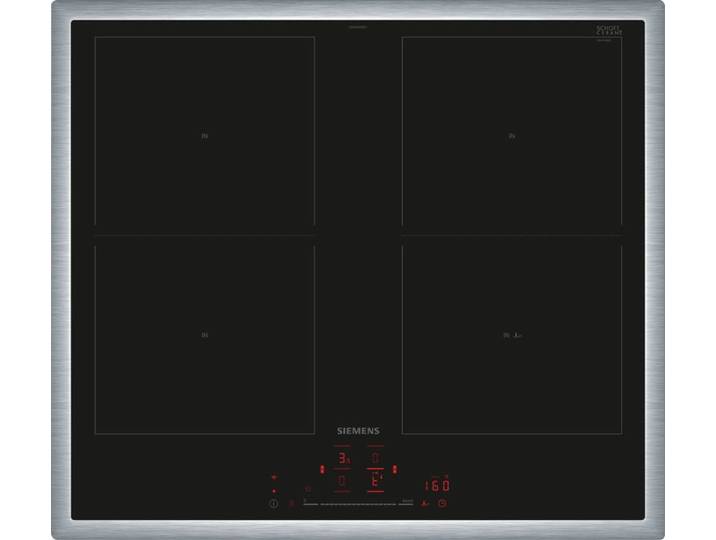The image size is (716, 540).
Task: Toggle the right flex zone link indicator
Action: pyautogui.click(x=395, y=469)
